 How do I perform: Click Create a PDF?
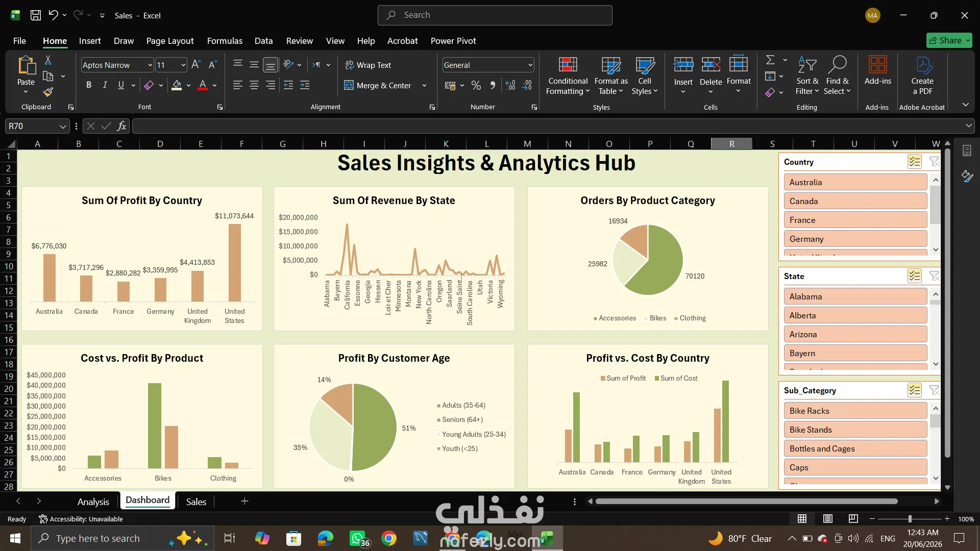(x=922, y=76)
